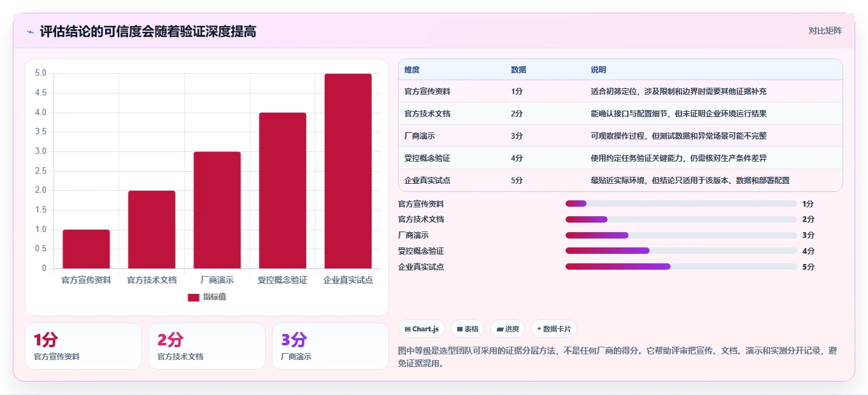Click the 企业真实试点 bar in chart
Image resolution: width=868 pixels, height=395 pixels.
(348, 171)
